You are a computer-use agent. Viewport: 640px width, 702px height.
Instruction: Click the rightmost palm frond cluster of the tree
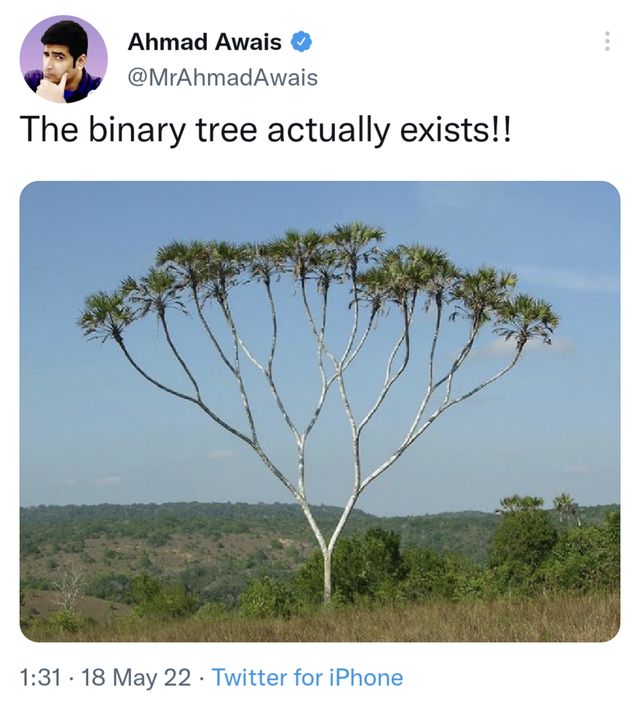527,318
